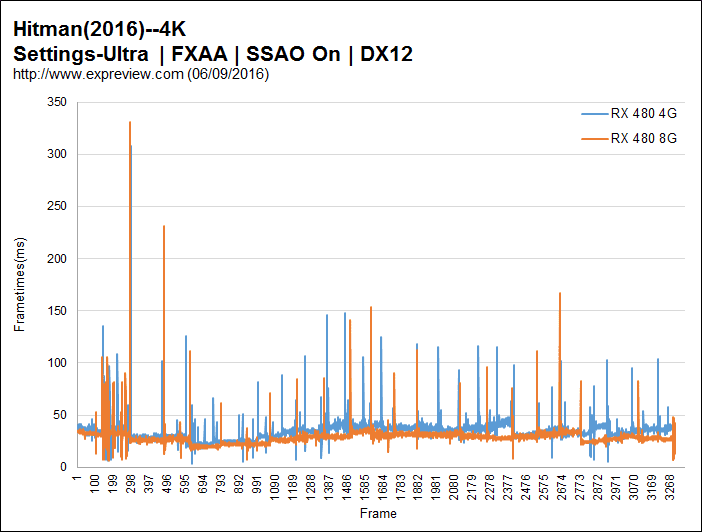Screen dimensions: 702x532
Task: Click the x-axis label 1387
Action: click(328, 488)
